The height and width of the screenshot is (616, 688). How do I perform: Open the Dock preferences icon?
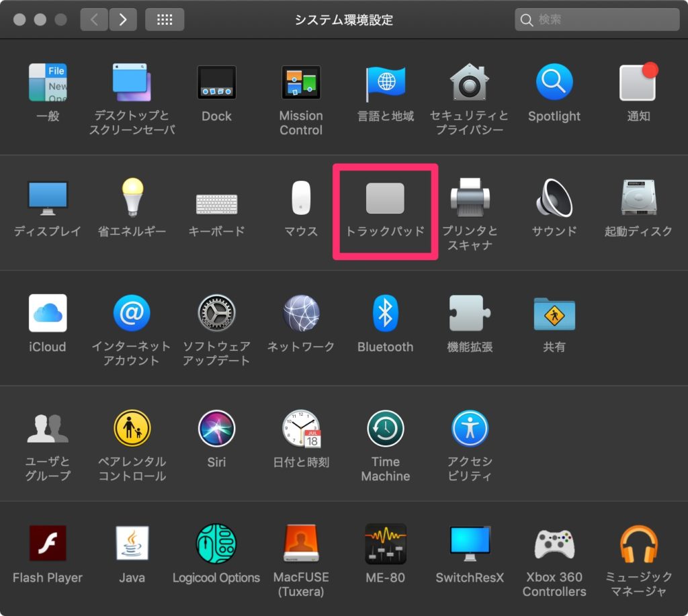coord(216,83)
